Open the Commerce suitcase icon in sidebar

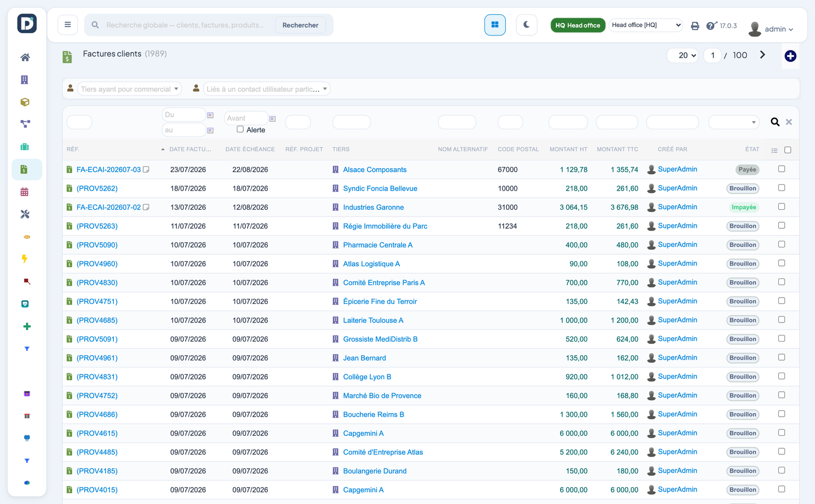tap(25, 147)
